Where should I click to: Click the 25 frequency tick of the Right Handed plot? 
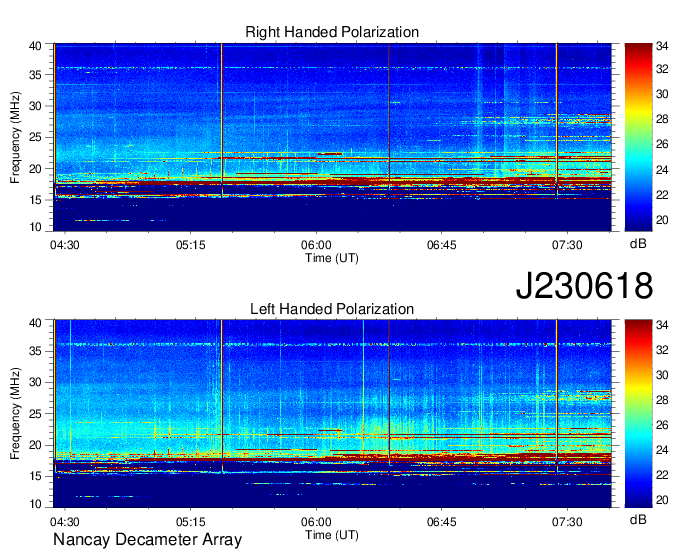[35, 137]
